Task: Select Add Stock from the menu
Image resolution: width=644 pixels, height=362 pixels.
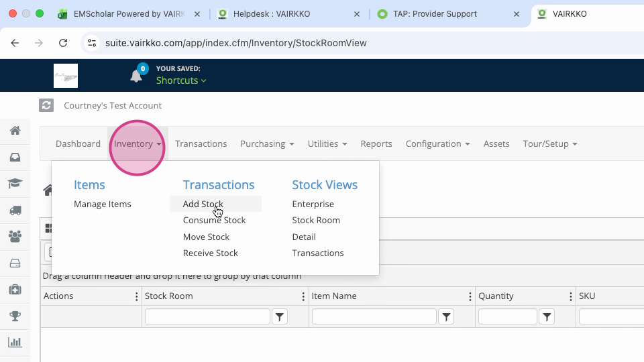Action: click(203, 204)
